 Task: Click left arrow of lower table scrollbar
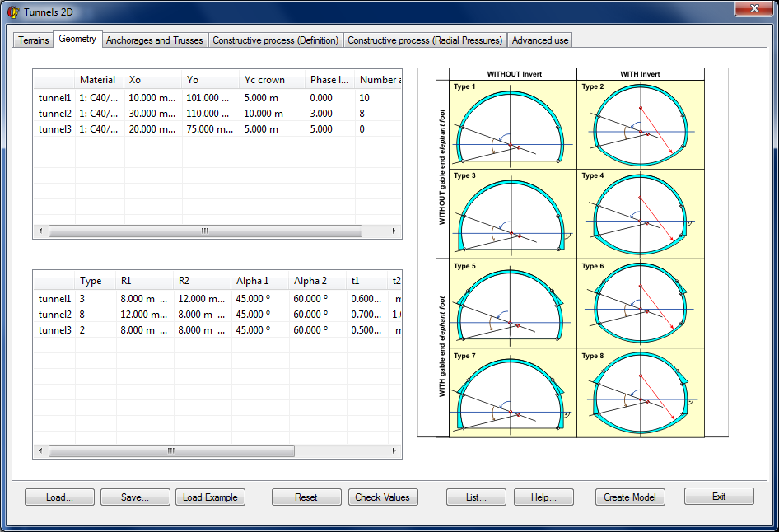coord(40,451)
